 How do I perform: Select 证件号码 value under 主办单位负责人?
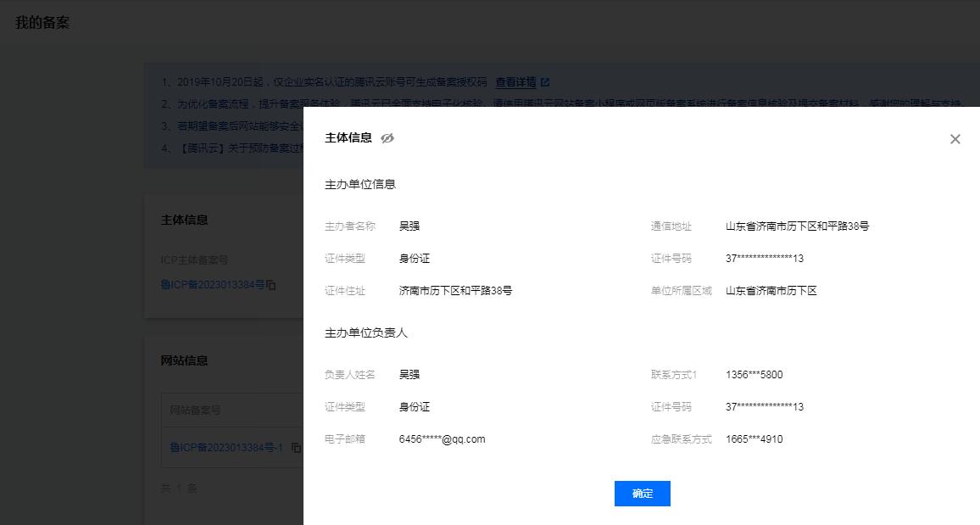pos(765,406)
